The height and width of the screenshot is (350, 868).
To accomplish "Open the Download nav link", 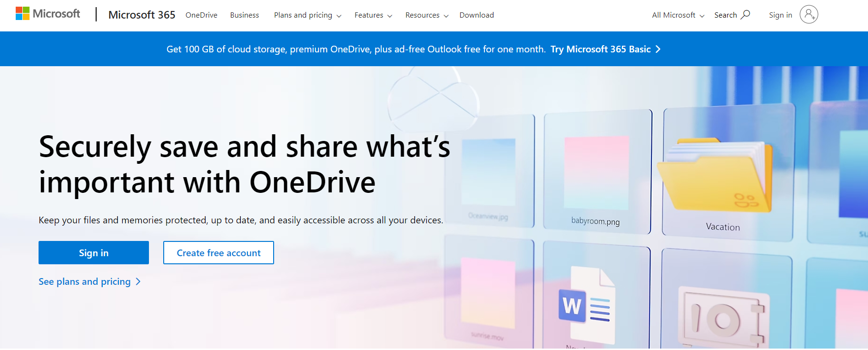I will click(x=476, y=15).
